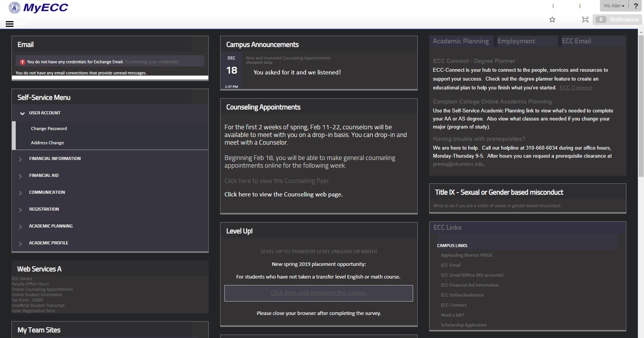Open ECC Library in Web Services A
Image resolution: width=644 pixels, height=338 pixels.
point(22,279)
